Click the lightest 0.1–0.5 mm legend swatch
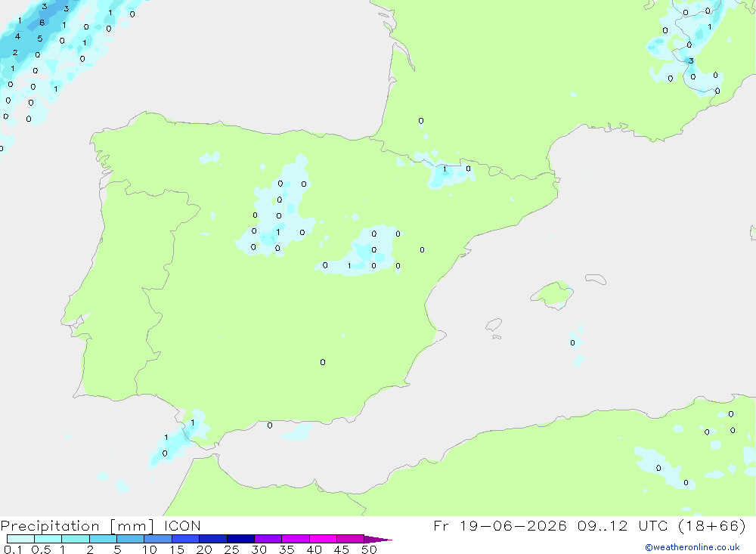Screen dimensions: 756x554 pos(20,539)
